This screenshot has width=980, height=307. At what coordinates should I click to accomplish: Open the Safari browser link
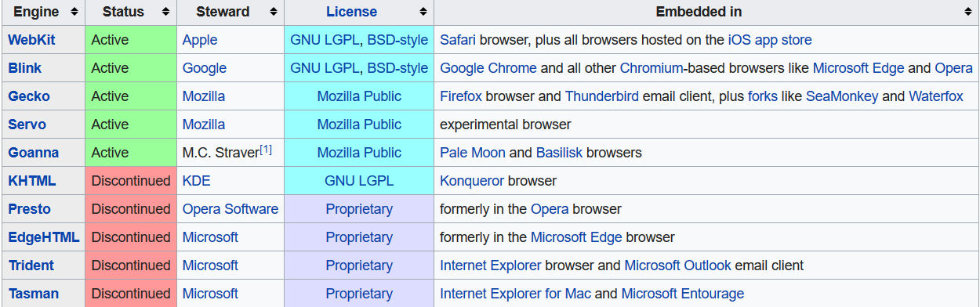click(x=458, y=40)
